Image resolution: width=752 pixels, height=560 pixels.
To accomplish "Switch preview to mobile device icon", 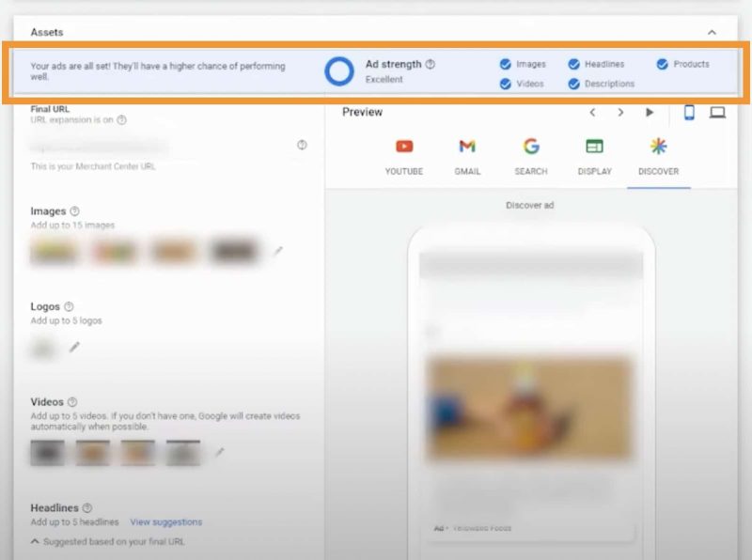I will (x=689, y=113).
